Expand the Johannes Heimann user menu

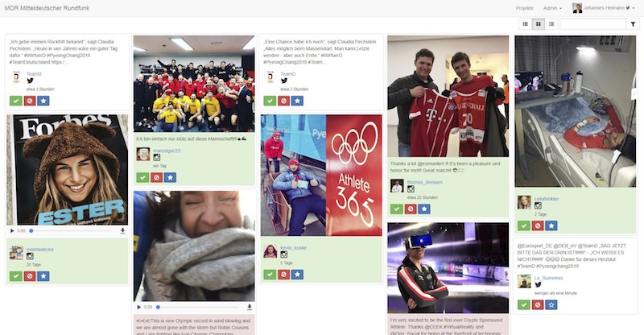[603, 8]
